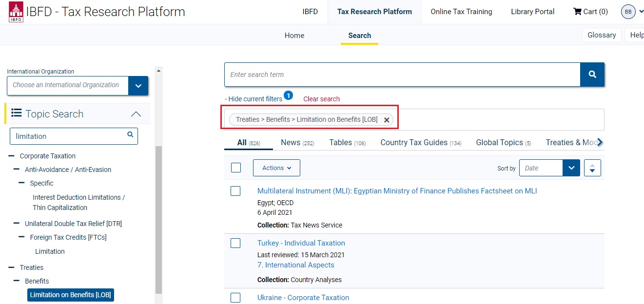Remove the Limitation on Benefits filter chip
Viewport: 644px width, 304px height.
387,120
